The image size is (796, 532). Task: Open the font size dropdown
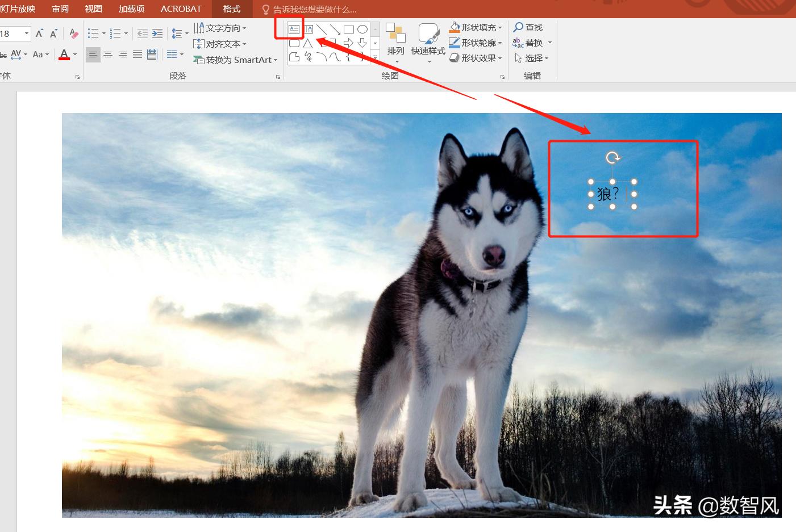[26, 33]
